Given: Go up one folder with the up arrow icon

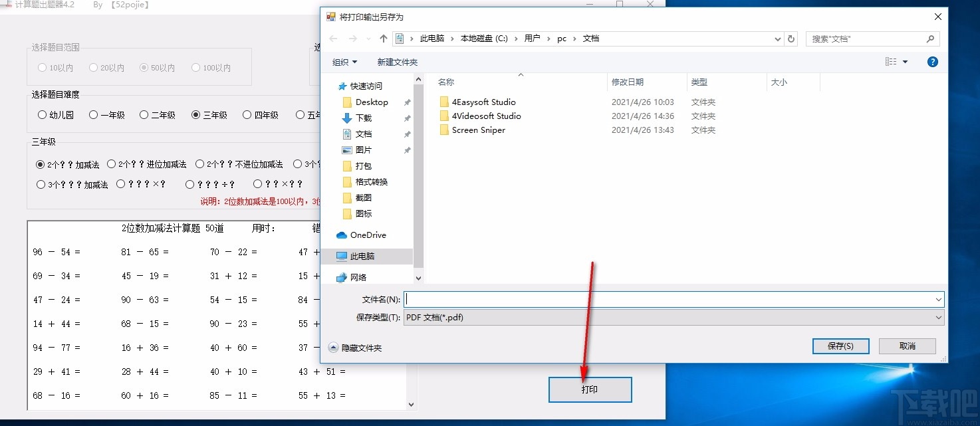Looking at the screenshot, I should point(383,39).
